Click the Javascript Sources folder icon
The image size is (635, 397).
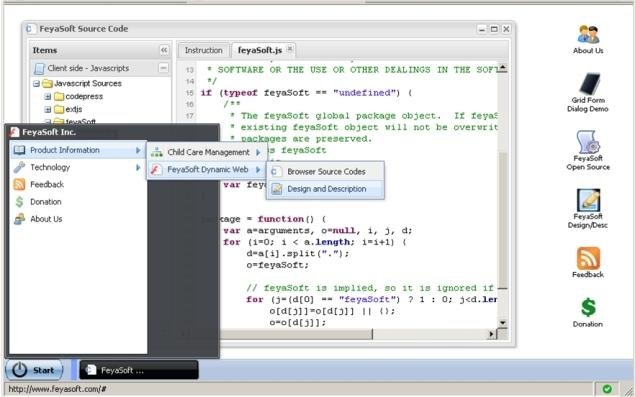pos(48,83)
